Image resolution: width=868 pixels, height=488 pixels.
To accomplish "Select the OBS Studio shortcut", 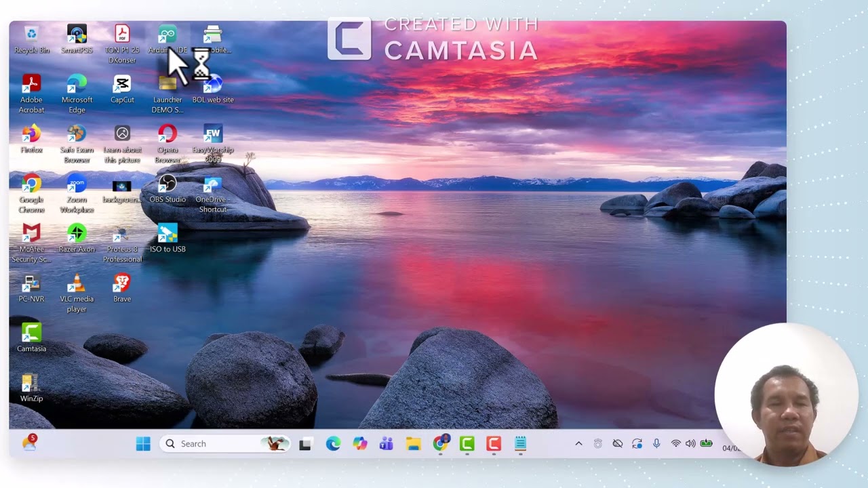I will pyautogui.click(x=167, y=189).
